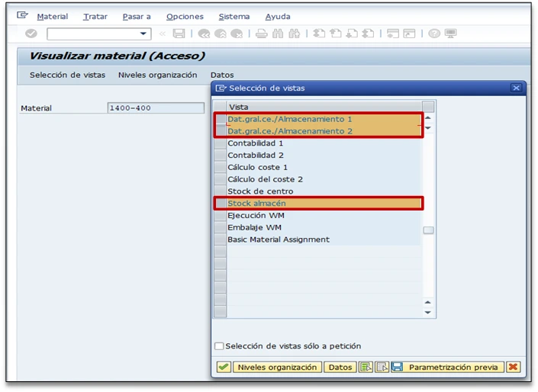Viewport: 538px width, 392px height.
Task: Toggle row selector for Stock de centro
Action: (220, 191)
